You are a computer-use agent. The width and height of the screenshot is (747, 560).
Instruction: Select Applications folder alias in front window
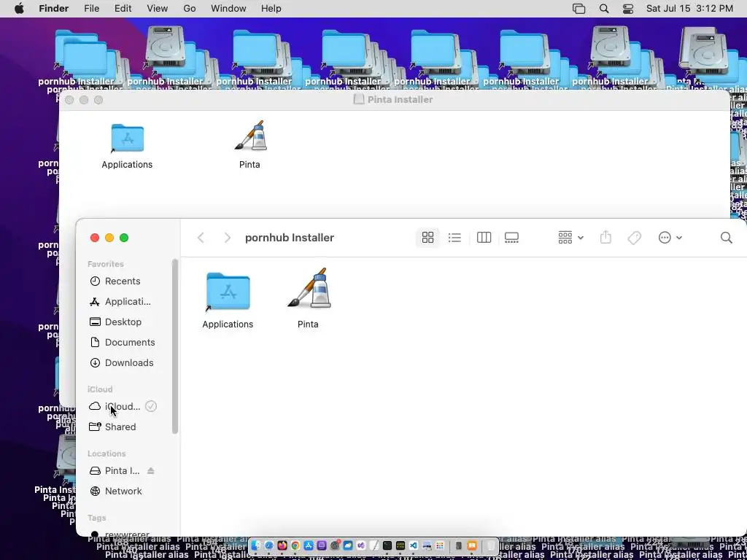[228, 300]
